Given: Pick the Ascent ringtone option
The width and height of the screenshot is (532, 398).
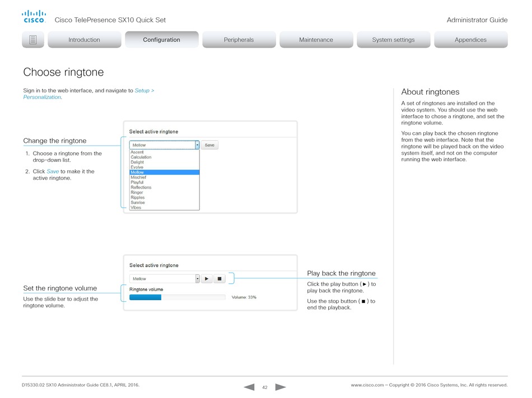Looking at the screenshot, I should tap(137, 152).
